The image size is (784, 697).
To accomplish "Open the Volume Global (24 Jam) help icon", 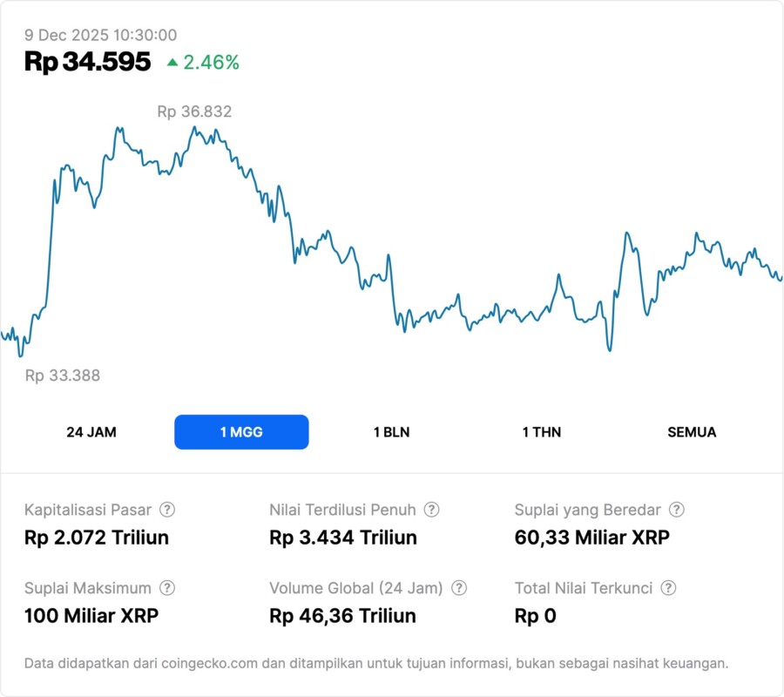I will tap(459, 588).
